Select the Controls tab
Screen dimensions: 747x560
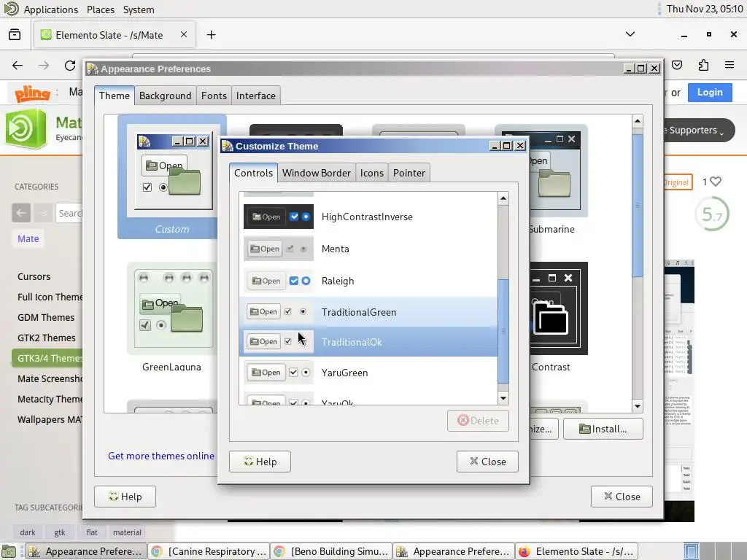(253, 173)
